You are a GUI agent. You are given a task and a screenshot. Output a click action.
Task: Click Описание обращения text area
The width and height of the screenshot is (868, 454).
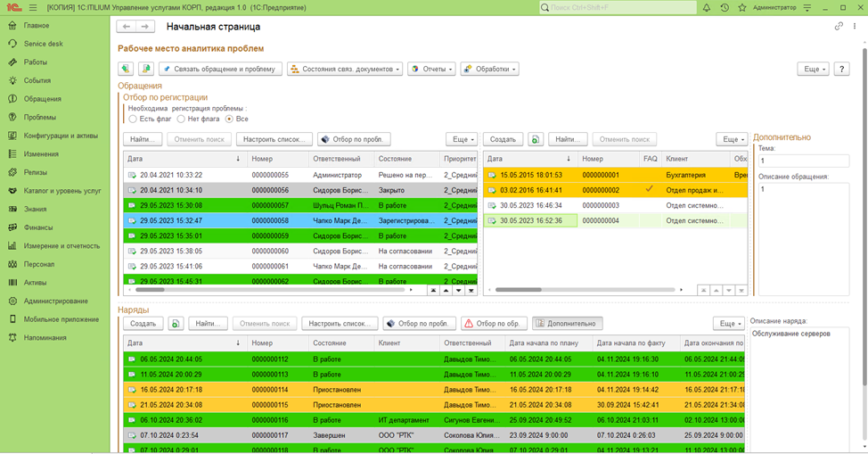pos(803,239)
